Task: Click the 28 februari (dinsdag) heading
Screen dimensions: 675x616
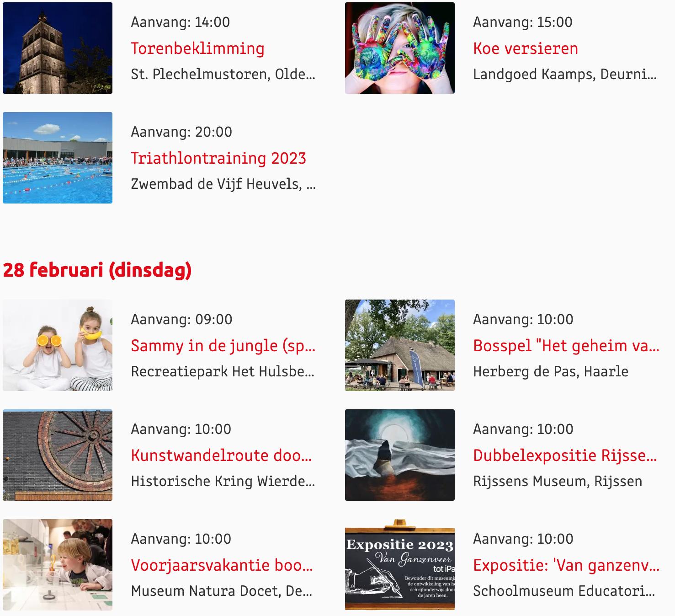Action: (97, 270)
